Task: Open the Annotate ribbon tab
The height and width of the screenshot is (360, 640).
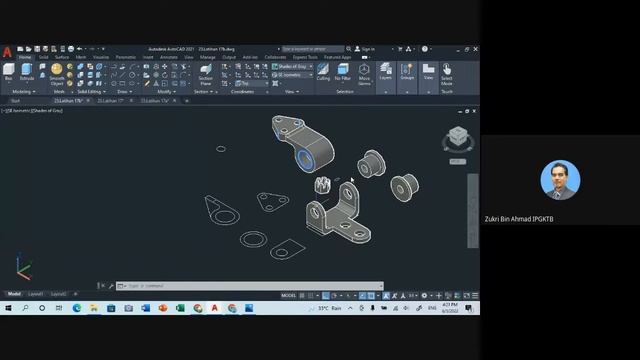Action: 169,58
